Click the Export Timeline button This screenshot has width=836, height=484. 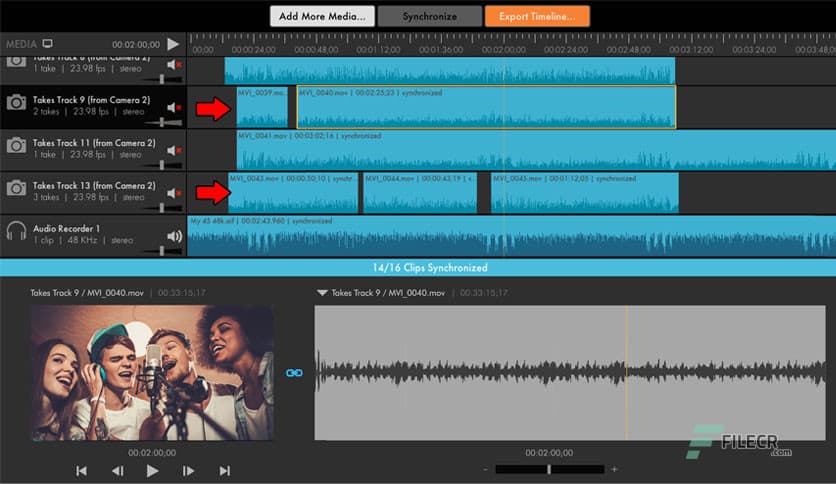coord(537,16)
